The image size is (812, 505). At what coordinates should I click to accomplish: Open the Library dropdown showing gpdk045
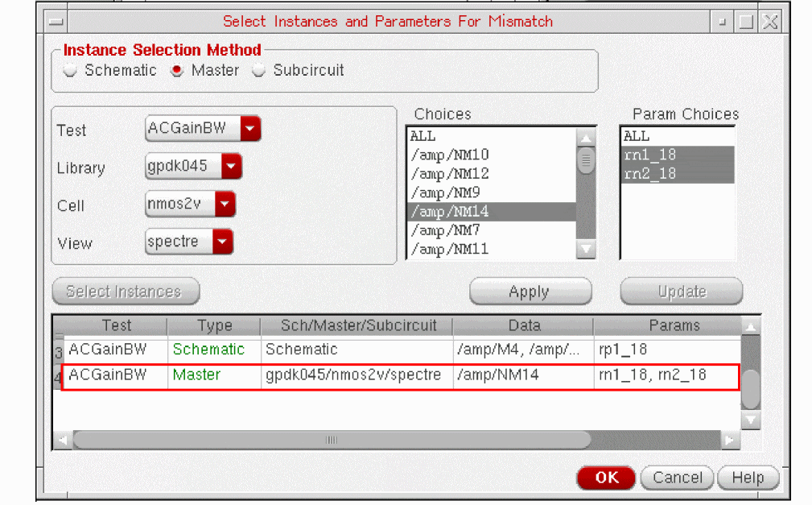click(x=193, y=166)
